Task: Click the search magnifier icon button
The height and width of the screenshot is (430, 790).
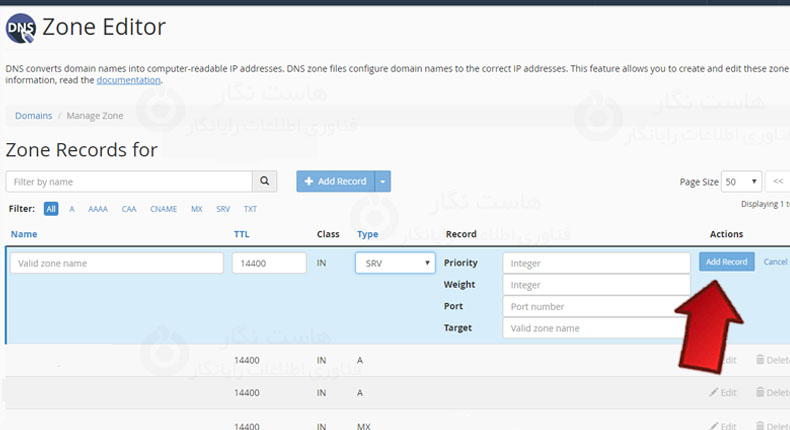Action: click(264, 182)
